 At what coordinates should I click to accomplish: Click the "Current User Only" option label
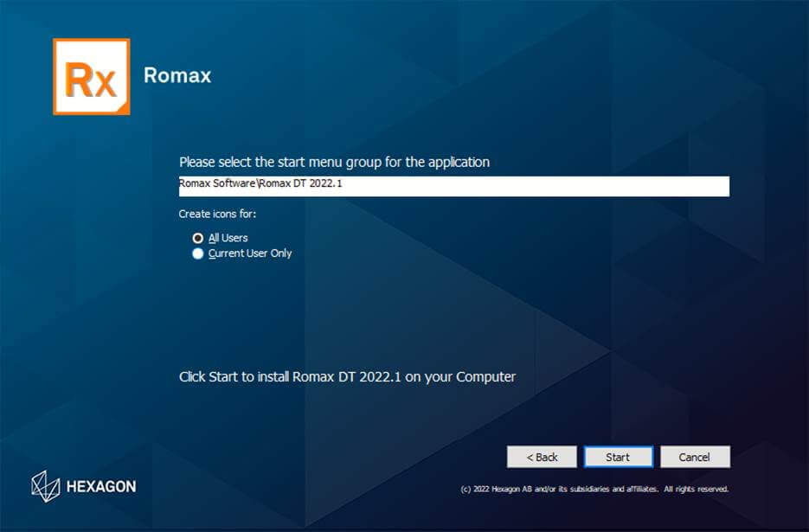pos(250,253)
